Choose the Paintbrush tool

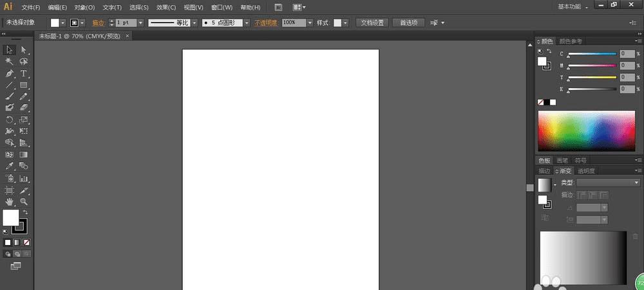pos(10,96)
